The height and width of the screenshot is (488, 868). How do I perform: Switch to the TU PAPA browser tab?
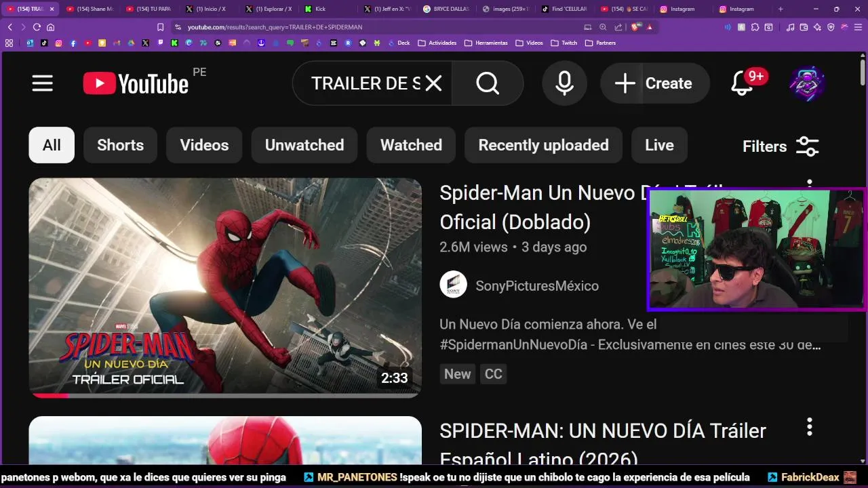149,9
